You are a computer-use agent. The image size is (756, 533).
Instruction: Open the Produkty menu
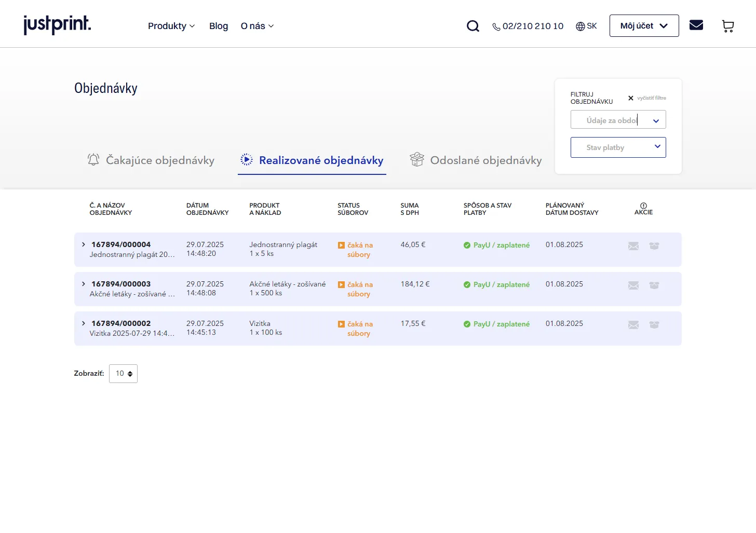pyautogui.click(x=171, y=26)
